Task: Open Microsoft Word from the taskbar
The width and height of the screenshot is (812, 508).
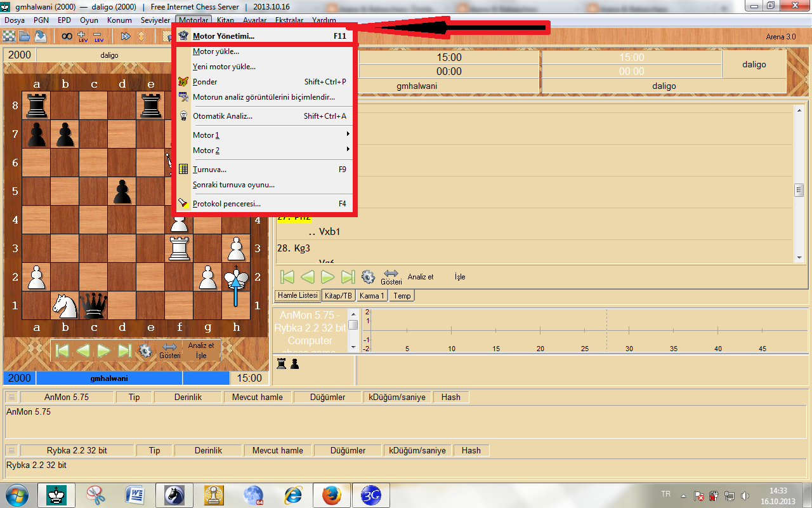Action: click(134, 495)
